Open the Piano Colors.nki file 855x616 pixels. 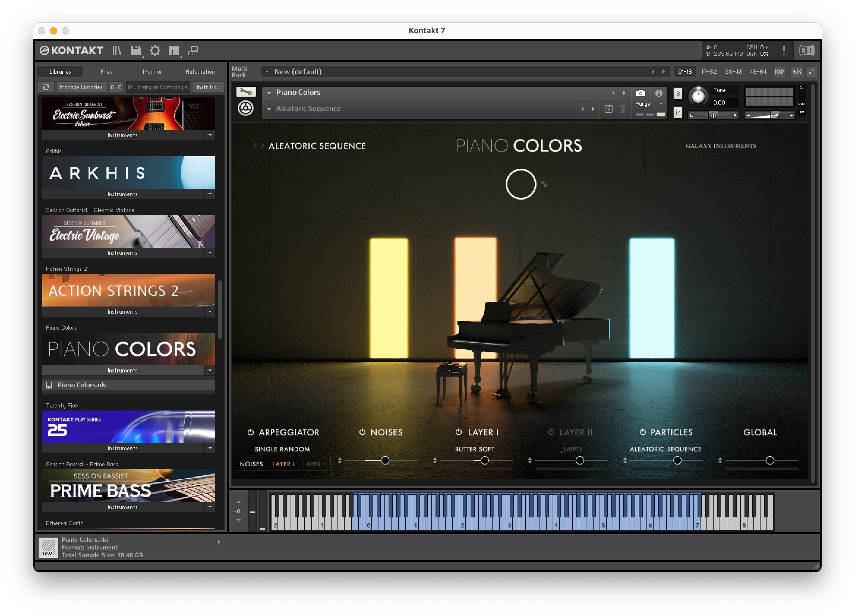[x=129, y=385]
